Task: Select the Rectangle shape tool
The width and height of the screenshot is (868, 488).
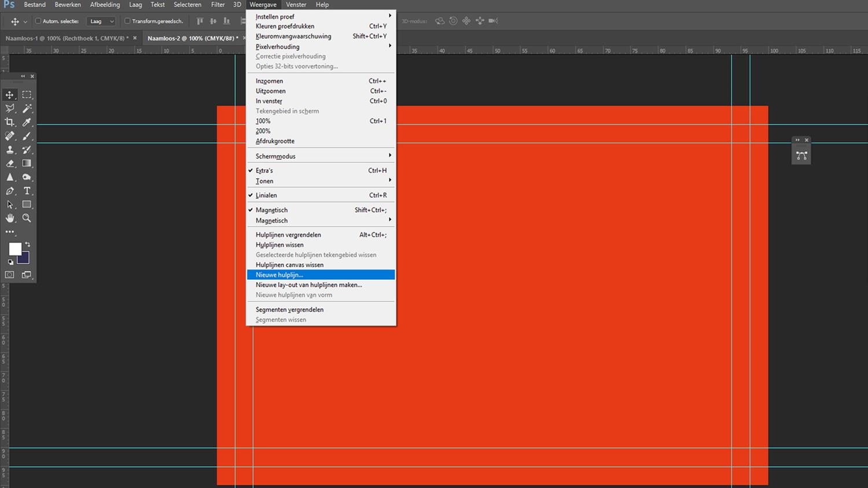Action: 27,205
